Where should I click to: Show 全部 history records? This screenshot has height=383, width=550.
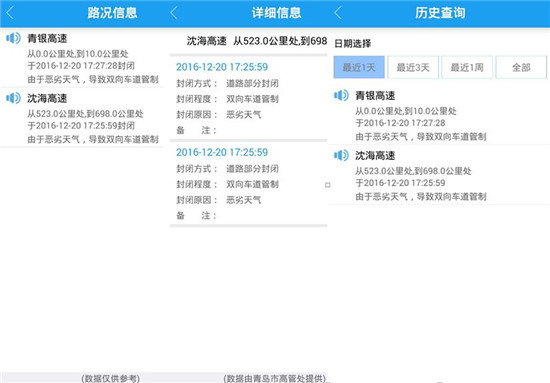(521, 67)
